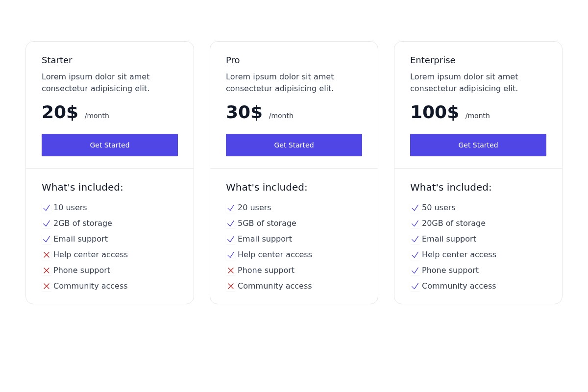Click the checkmark next to Email support in Pro

(231, 239)
